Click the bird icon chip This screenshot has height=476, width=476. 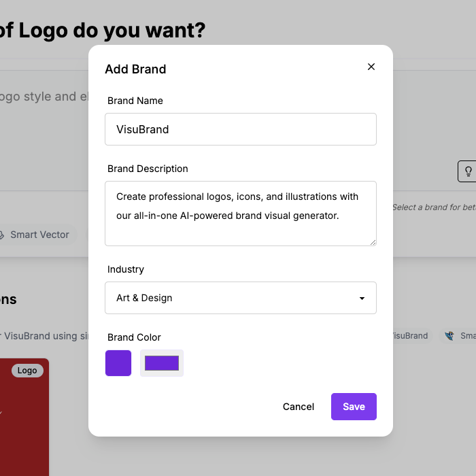coord(449,336)
